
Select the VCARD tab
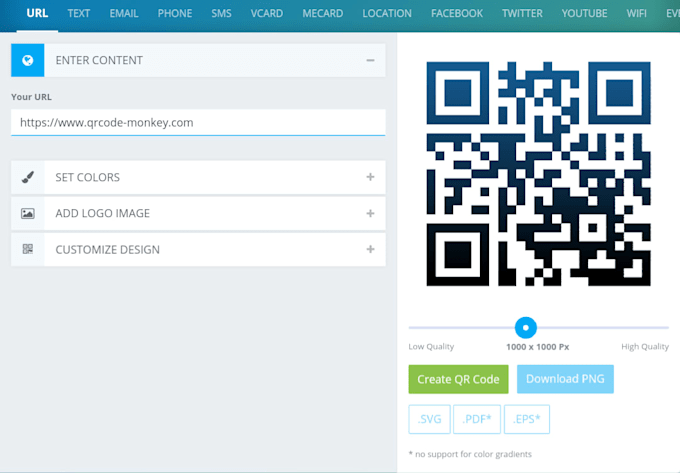[x=267, y=13]
